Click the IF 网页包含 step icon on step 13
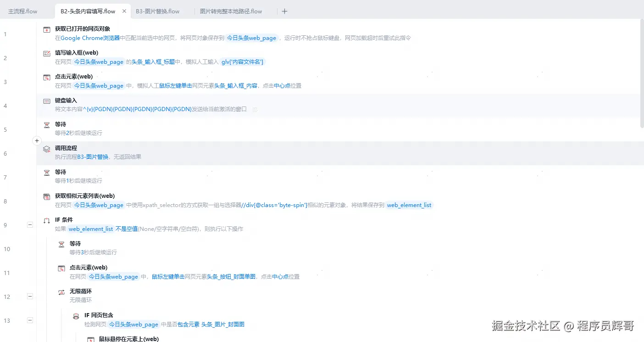Screen dimensions: 644x342 coord(76,315)
